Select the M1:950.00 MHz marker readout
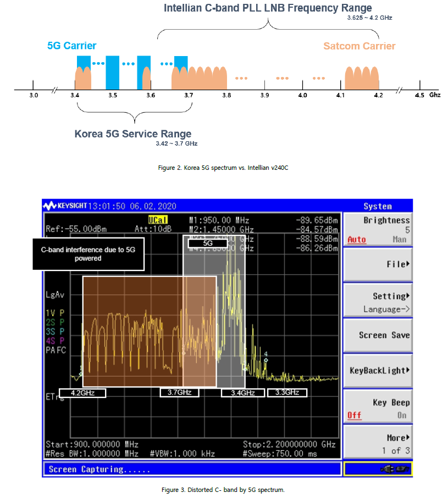The image size is (448, 498). click(219, 220)
